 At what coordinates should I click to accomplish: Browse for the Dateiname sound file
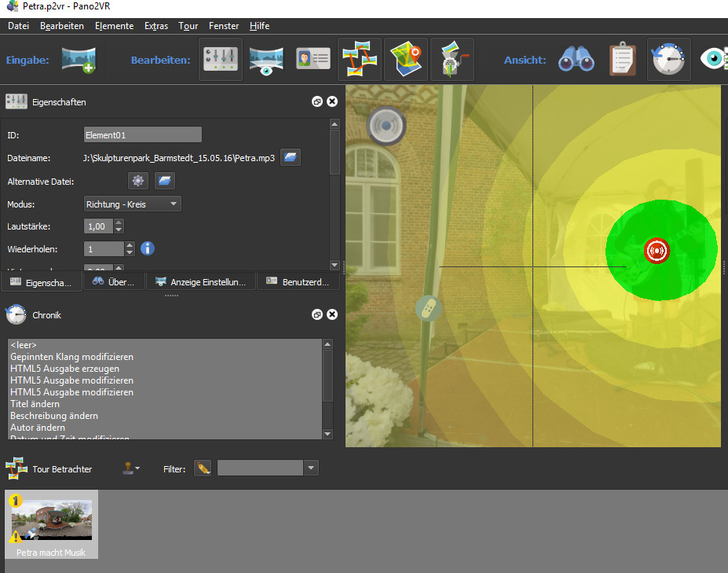click(x=291, y=158)
